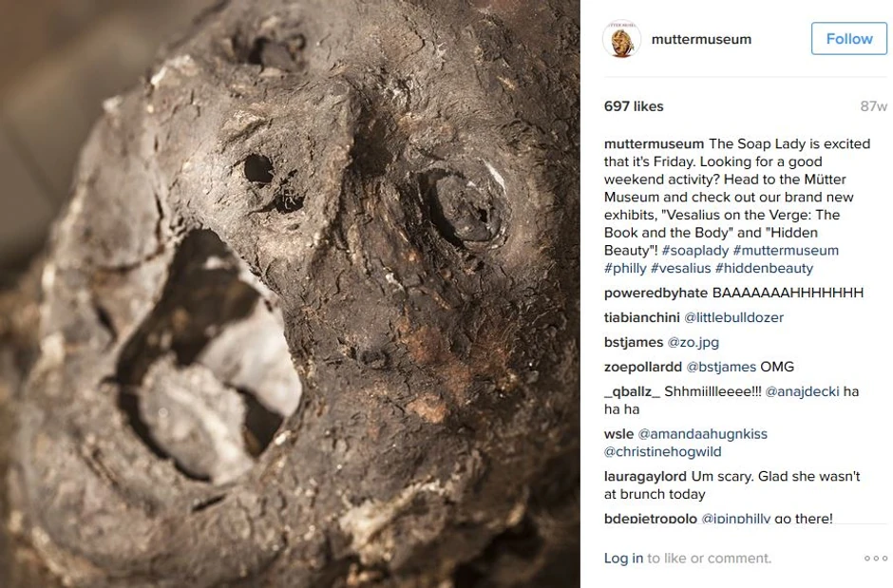
Task: Go to zoepollardd's profile
Action: click(643, 367)
